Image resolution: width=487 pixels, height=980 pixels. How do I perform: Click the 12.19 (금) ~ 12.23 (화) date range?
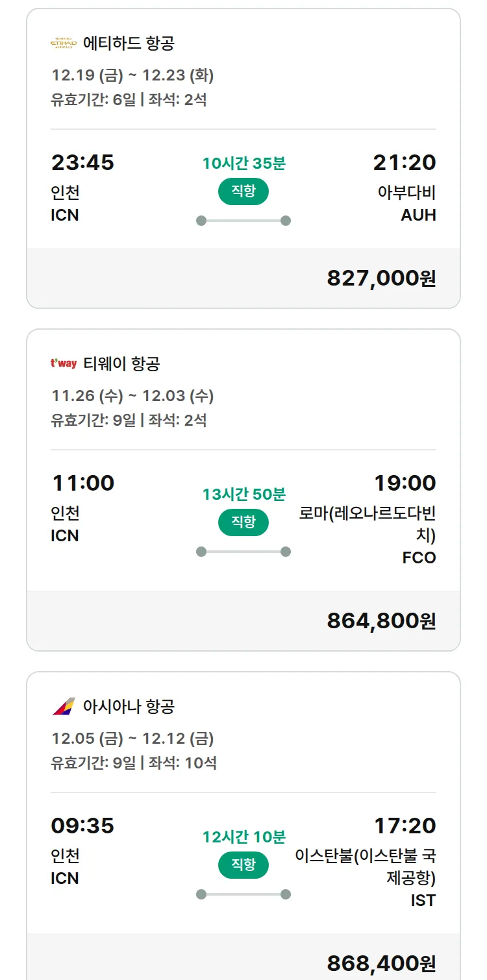coord(132,75)
